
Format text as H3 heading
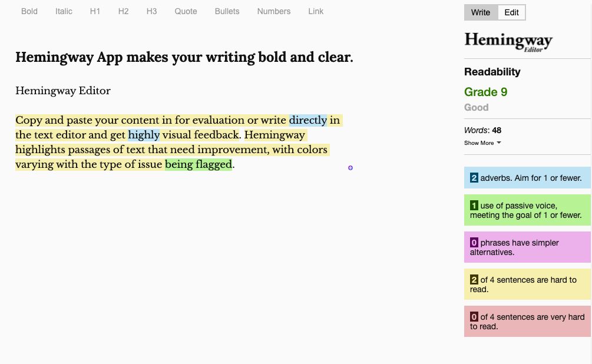151,11
